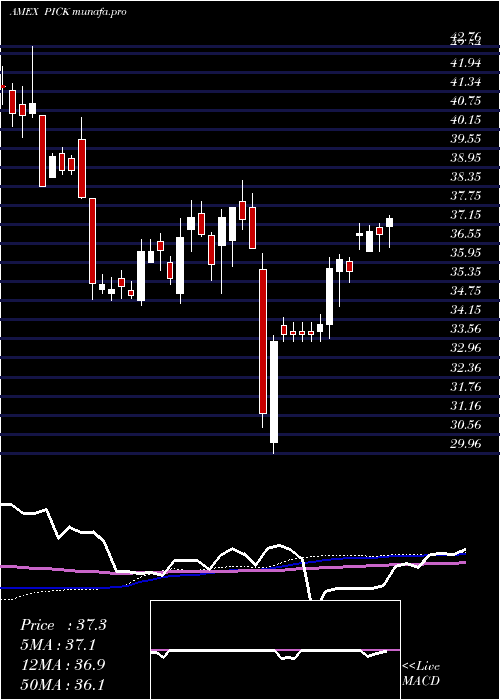Screen dimensions: 500x700
Task: Click the 5MA : 37.1 readout
Action: pyautogui.click(x=58, y=645)
